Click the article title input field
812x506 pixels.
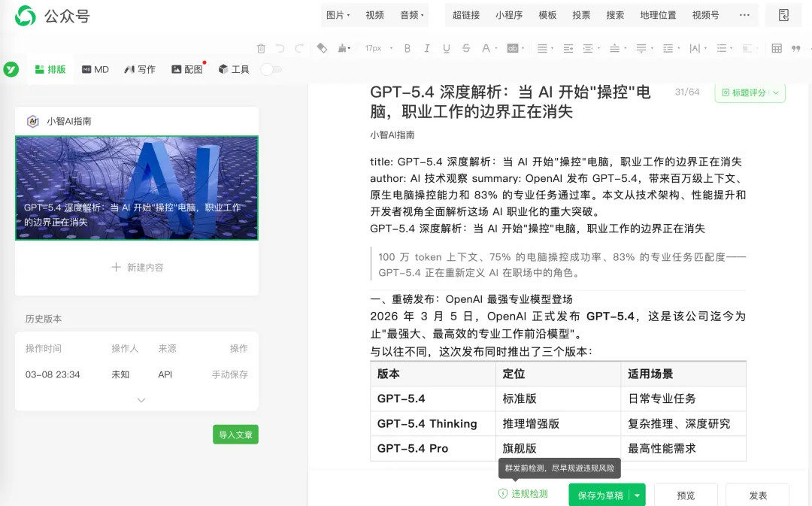(510, 102)
